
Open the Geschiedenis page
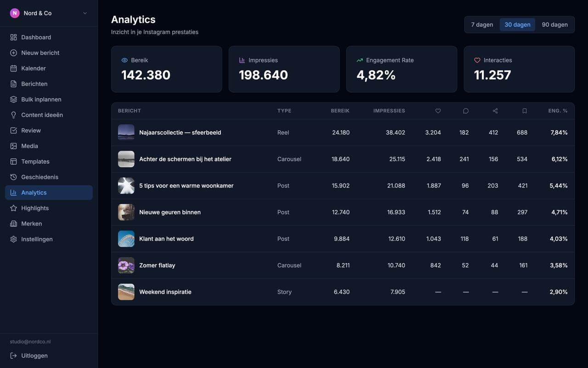[x=49, y=177]
